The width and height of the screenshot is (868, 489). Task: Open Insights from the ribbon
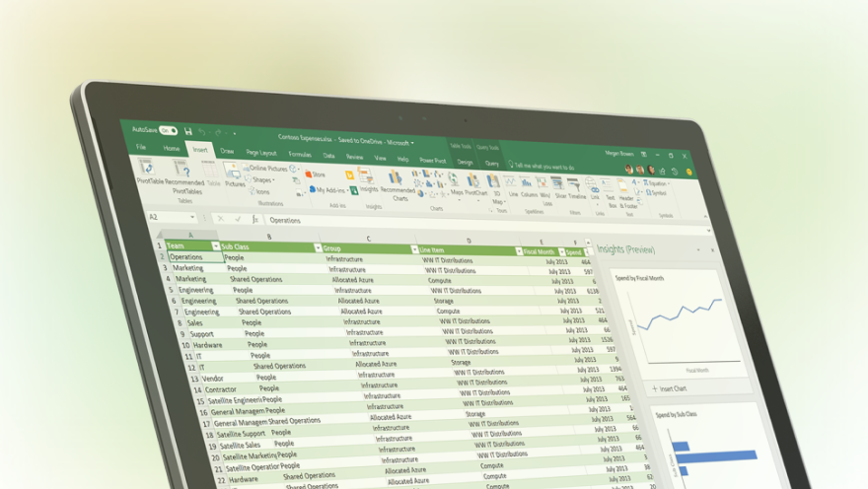[x=368, y=181]
